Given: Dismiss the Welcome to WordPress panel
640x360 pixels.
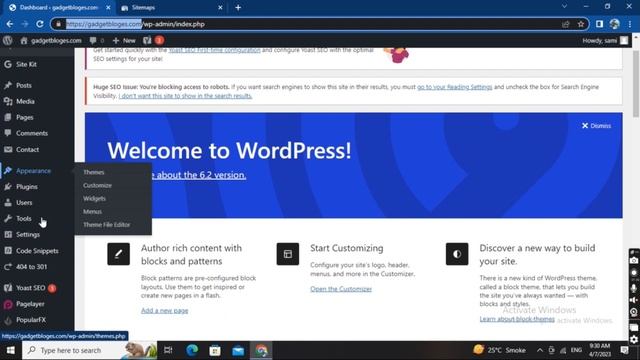Looking at the screenshot, I should pyautogui.click(x=596, y=126).
